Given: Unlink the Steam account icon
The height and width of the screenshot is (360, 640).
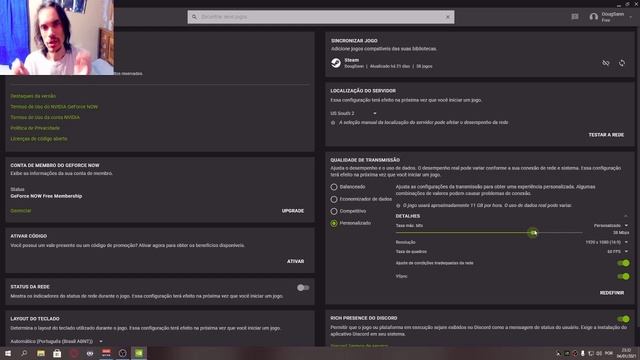Looking at the screenshot, I should [x=606, y=63].
